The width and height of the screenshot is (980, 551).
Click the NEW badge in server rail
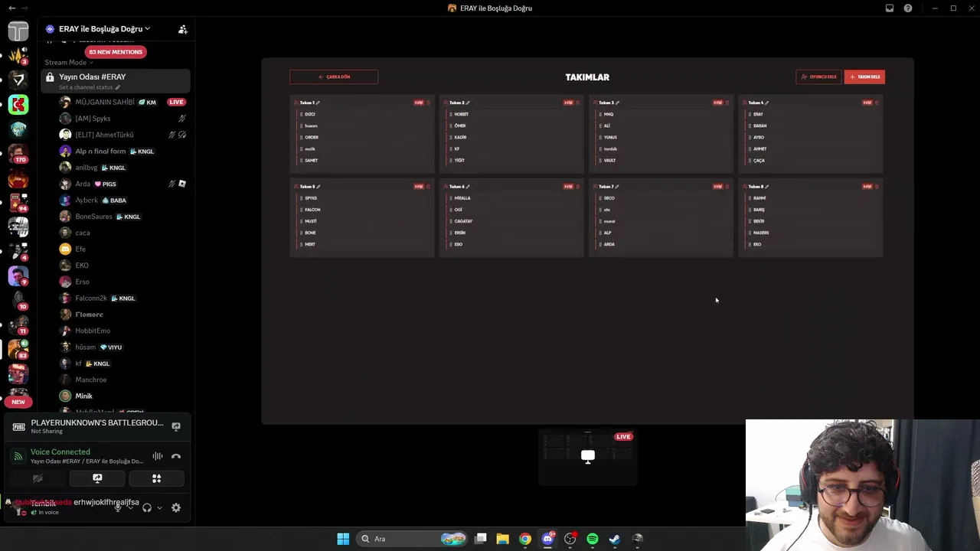click(18, 402)
